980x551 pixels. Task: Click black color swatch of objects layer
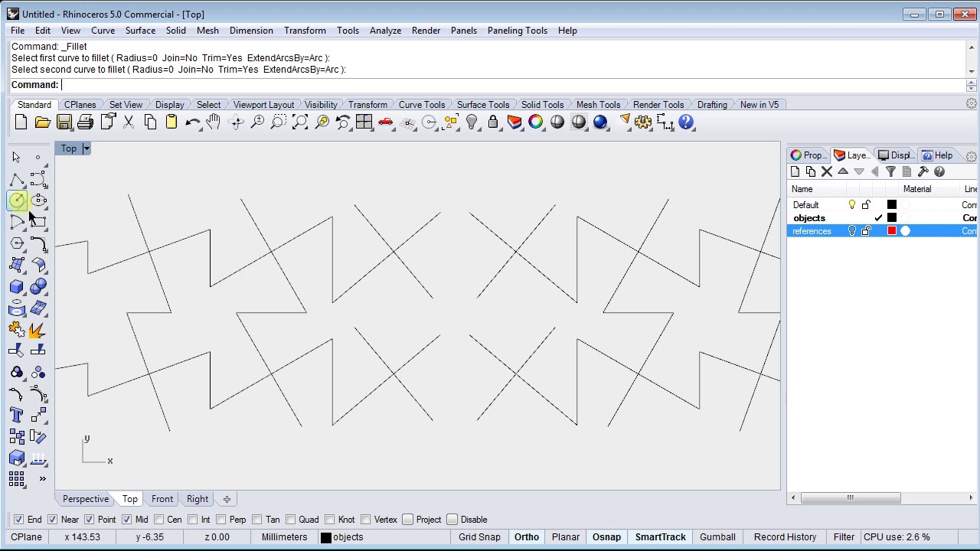tap(891, 218)
